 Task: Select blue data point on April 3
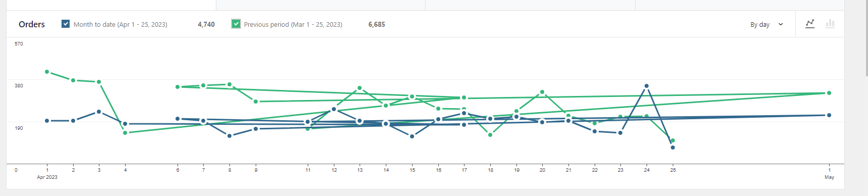point(99,112)
